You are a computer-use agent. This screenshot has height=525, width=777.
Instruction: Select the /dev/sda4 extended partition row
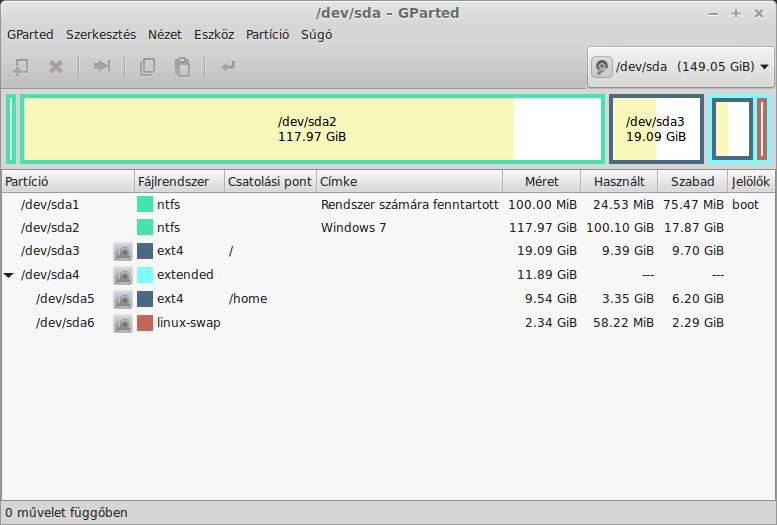coord(388,275)
